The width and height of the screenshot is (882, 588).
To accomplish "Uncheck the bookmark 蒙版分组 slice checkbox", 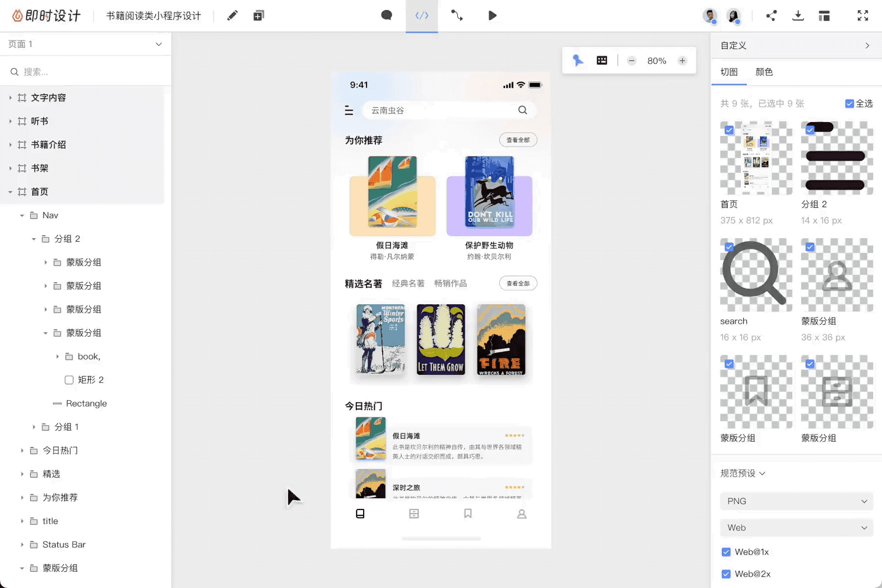I will (x=729, y=364).
